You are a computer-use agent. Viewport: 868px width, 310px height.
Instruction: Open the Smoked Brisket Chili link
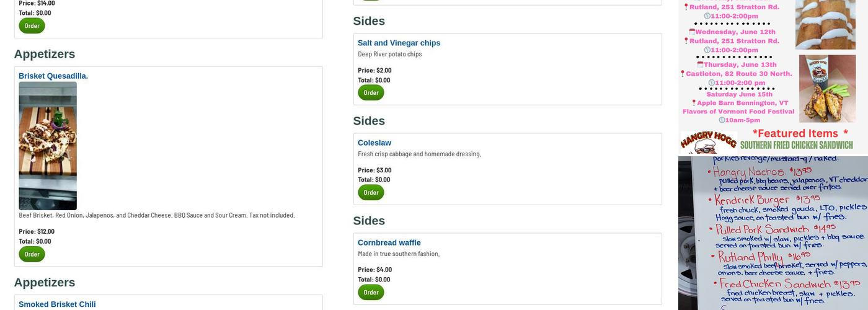[57, 304]
